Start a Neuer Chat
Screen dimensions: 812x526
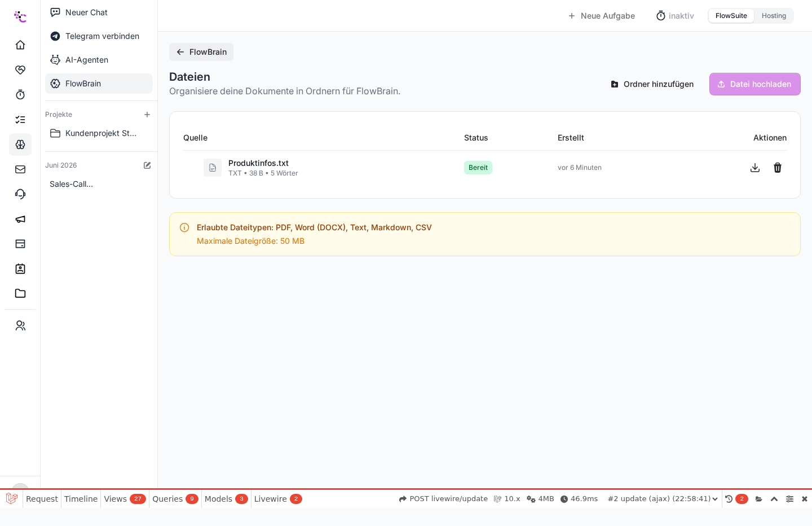99,12
